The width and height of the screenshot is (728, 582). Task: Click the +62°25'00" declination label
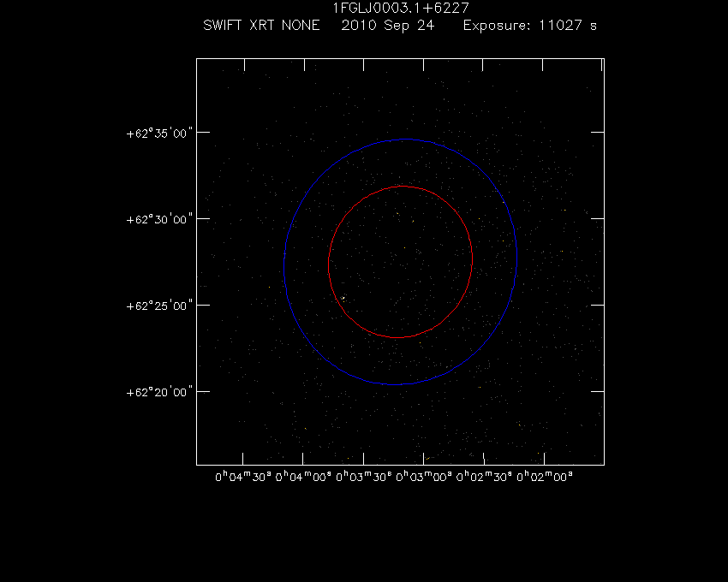[x=159, y=306]
